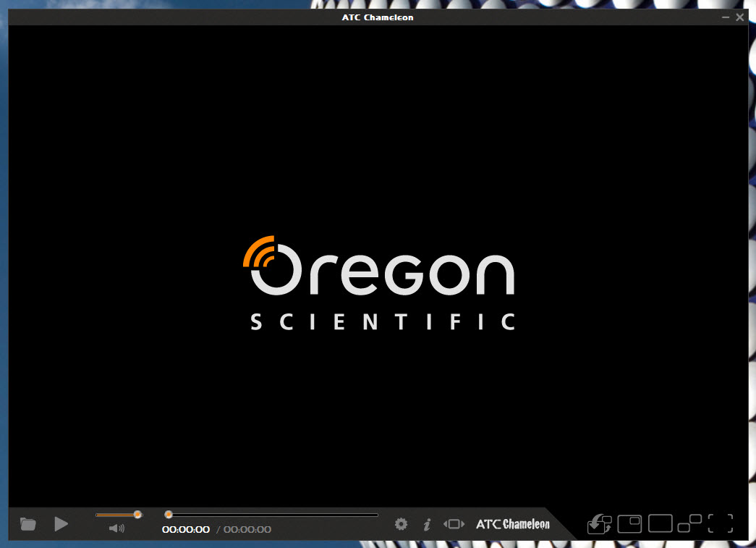Switch to picture-in-picture layout

629,524
